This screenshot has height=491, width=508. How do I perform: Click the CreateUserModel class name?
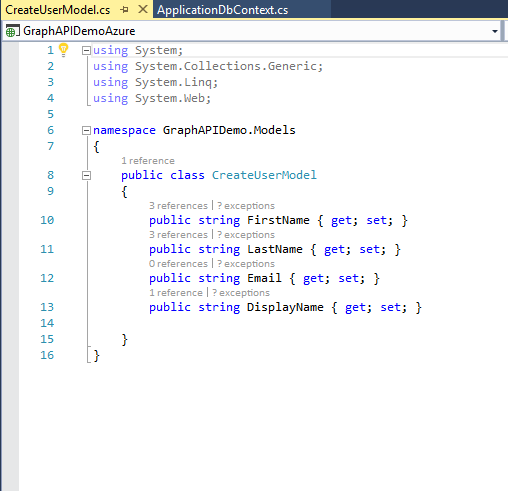click(264, 175)
